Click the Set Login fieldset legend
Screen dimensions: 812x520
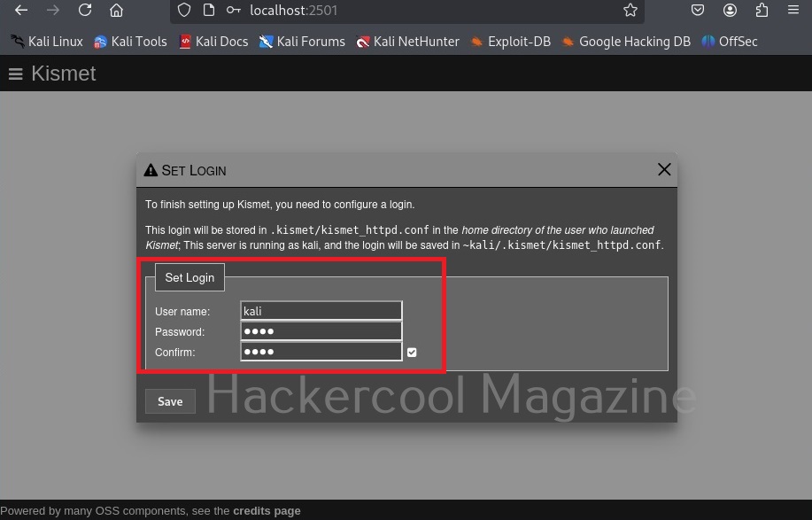(189, 277)
